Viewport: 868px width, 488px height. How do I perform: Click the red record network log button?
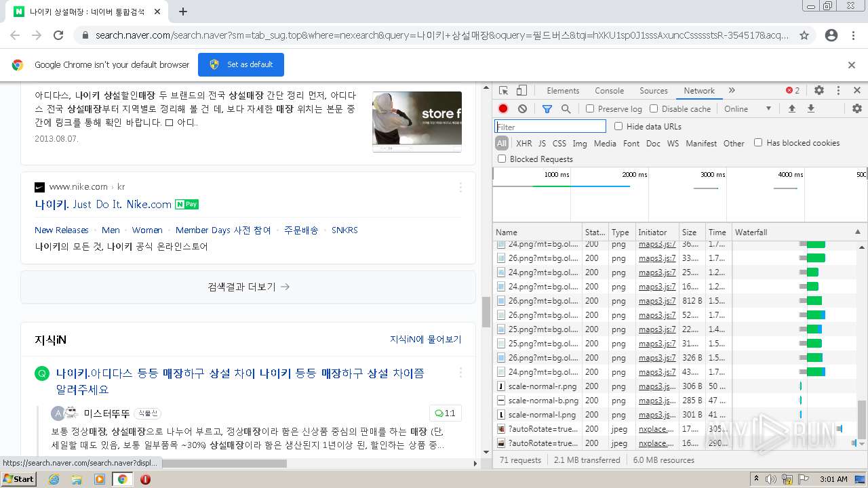click(x=503, y=108)
